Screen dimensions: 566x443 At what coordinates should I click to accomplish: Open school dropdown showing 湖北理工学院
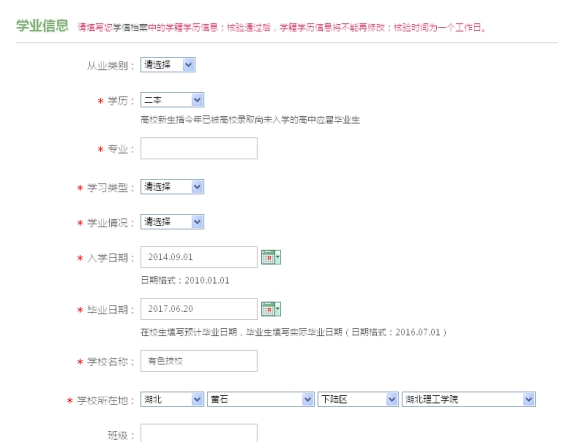click(x=469, y=399)
